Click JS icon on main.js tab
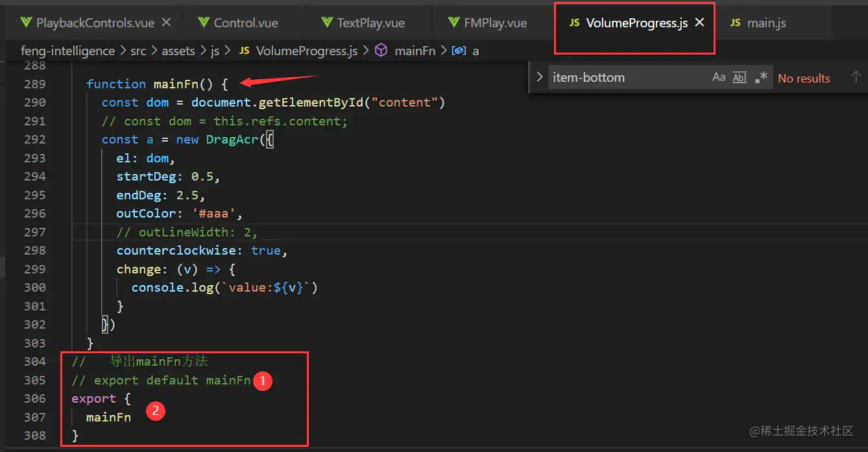Screen dimensions: 868x452 [735, 23]
